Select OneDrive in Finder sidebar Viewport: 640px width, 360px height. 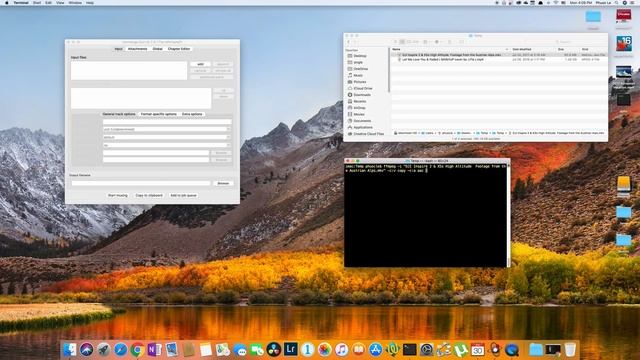(x=361, y=69)
